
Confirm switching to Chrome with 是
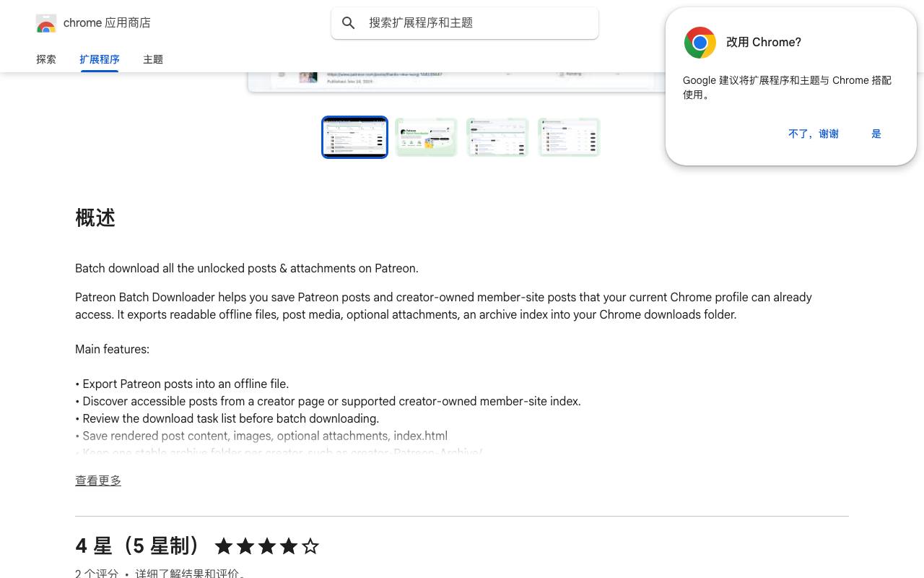[876, 134]
